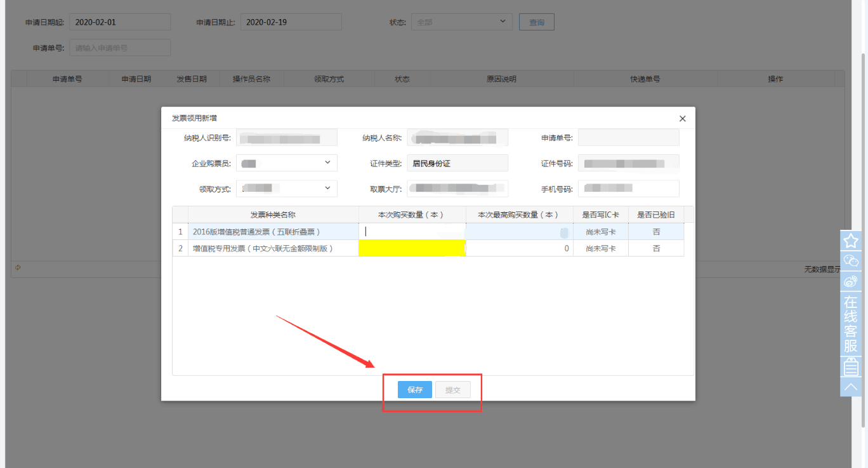Focus the 手机号码 input field

point(628,189)
